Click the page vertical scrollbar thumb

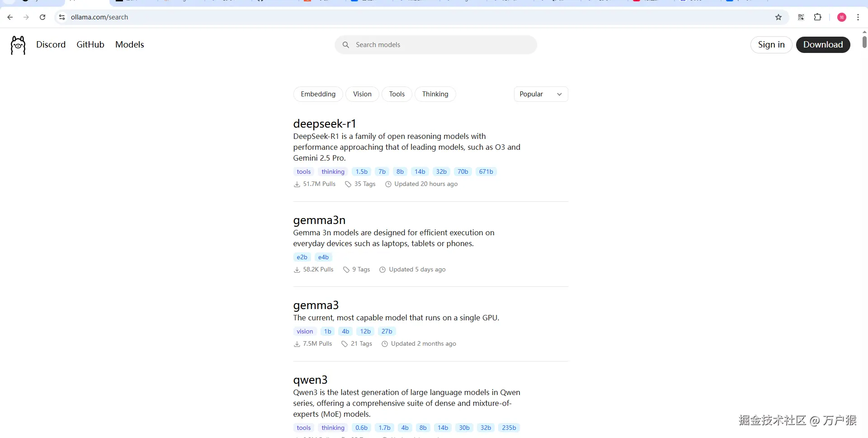coord(864,41)
